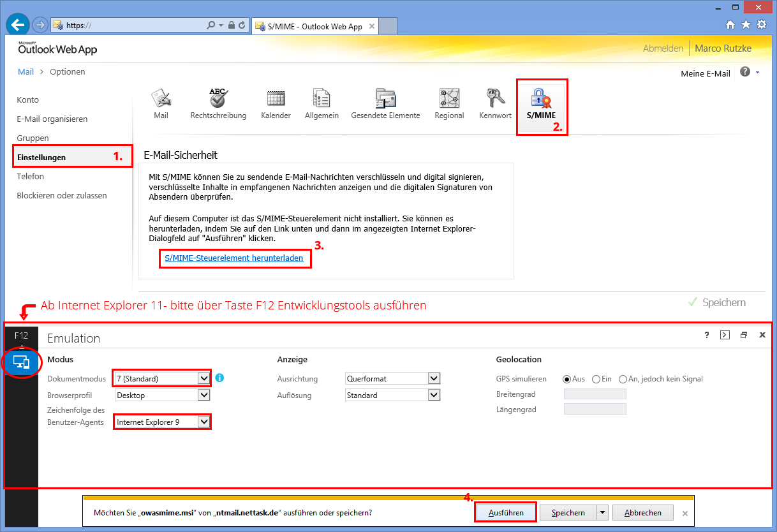Image resolution: width=777 pixels, height=532 pixels.
Task: Click the Speichern checkmark button
Action: click(716, 302)
